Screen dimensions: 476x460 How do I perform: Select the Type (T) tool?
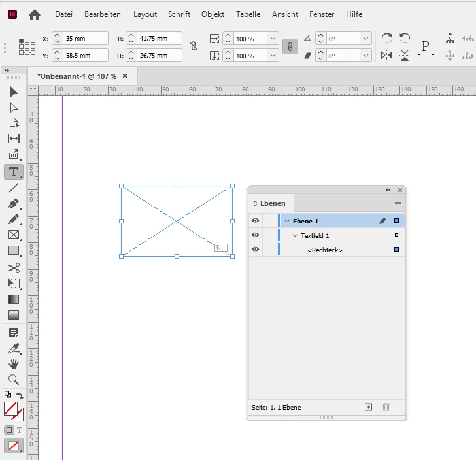pyautogui.click(x=14, y=172)
